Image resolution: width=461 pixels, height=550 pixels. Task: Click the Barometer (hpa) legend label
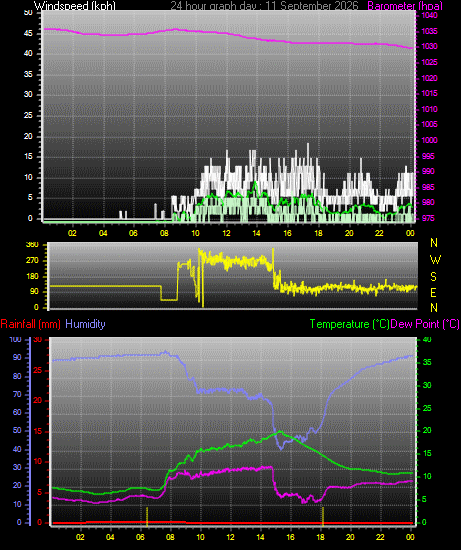(405, 6)
